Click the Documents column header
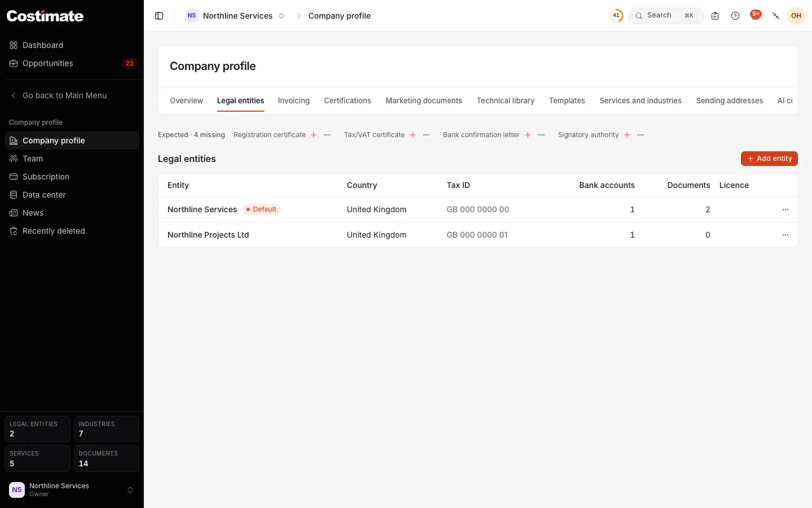 [689, 185]
